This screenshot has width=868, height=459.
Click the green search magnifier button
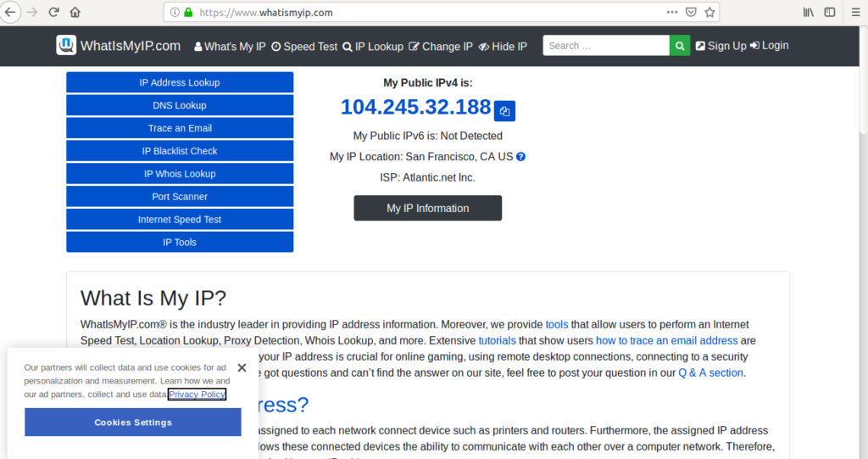tap(680, 46)
